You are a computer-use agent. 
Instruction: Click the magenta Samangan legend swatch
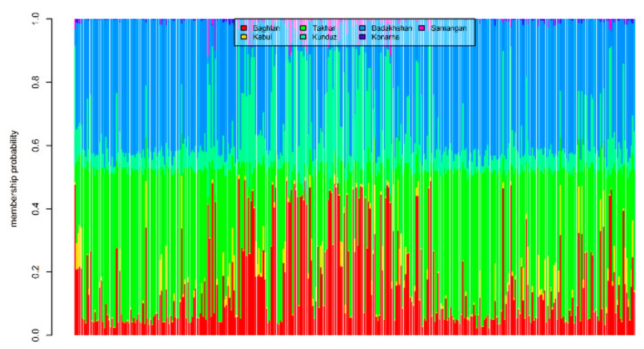coord(422,28)
